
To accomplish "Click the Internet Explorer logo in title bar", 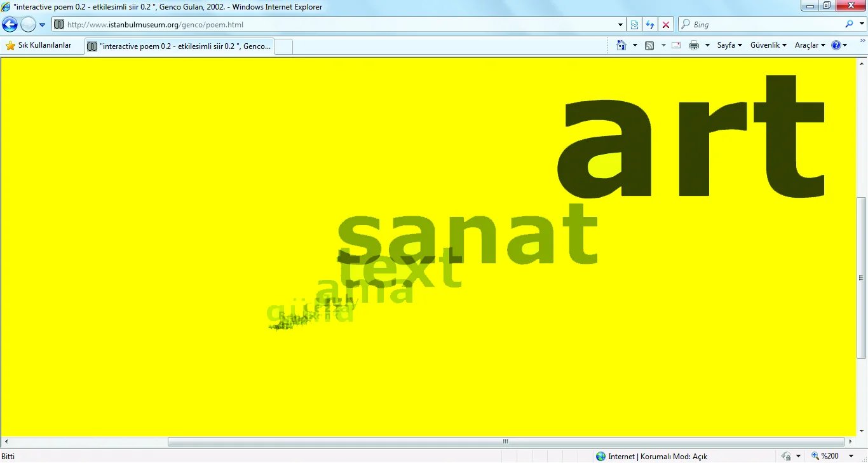I will (x=6, y=6).
